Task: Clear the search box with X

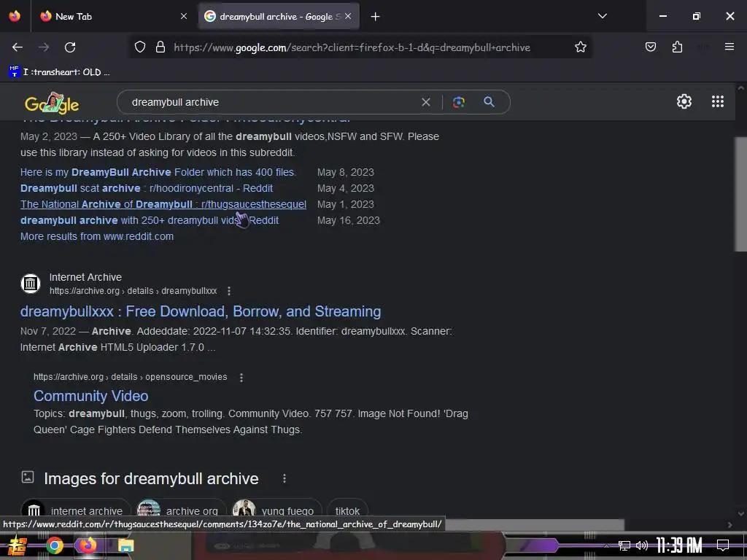Action: 426,102
